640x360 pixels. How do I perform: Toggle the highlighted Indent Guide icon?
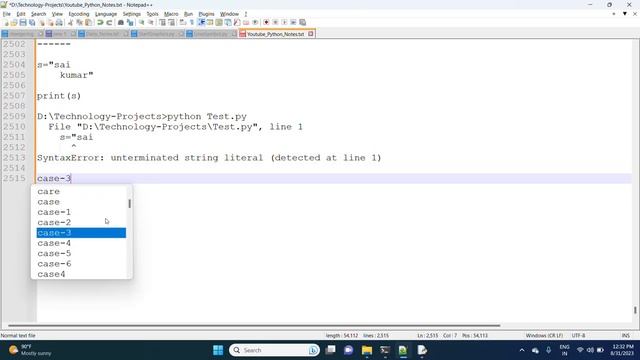pos(201,22)
